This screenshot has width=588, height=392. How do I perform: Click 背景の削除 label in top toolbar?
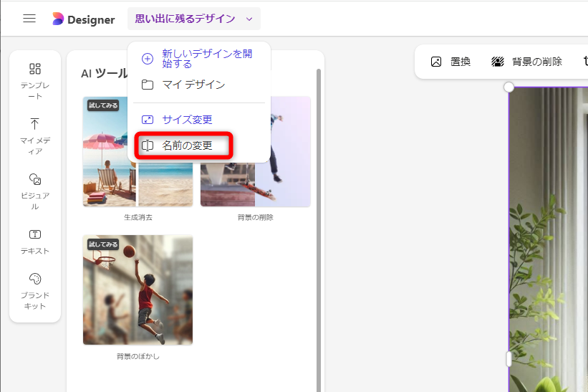[x=537, y=62]
